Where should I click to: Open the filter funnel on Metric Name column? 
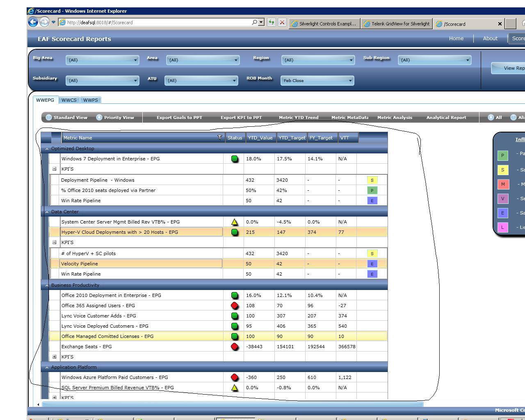(220, 137)
